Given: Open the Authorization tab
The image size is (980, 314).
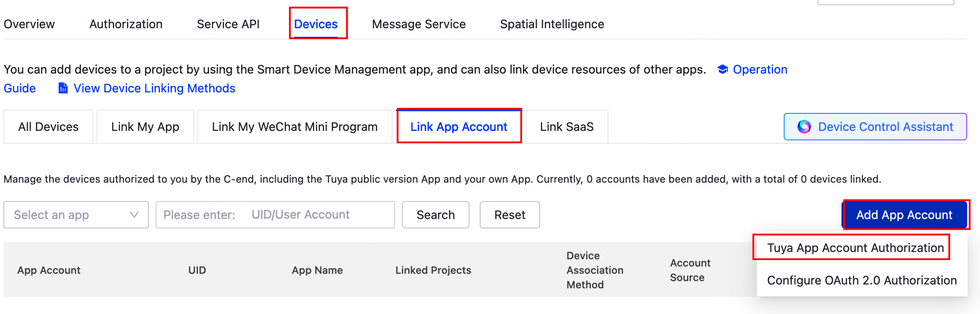Looking at the screenshot, I should [125, 24].
